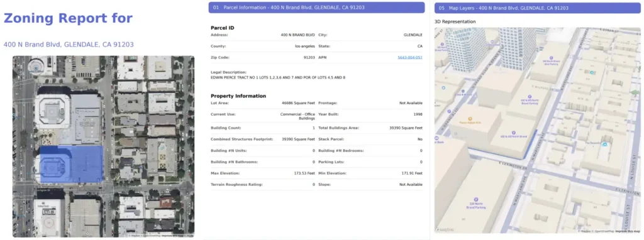Click the Zip Code value 91203
The height and width of the screenshot is (240, 644).
[x=309, y=57]
